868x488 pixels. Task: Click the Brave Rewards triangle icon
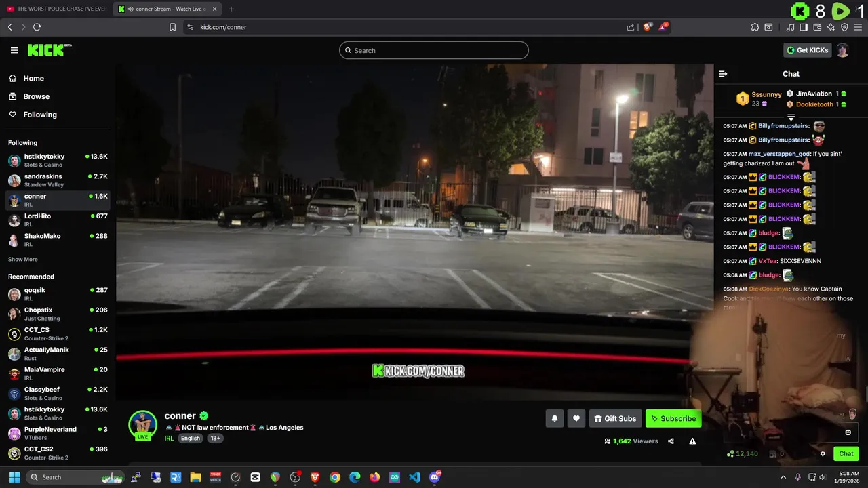(664, 27)
